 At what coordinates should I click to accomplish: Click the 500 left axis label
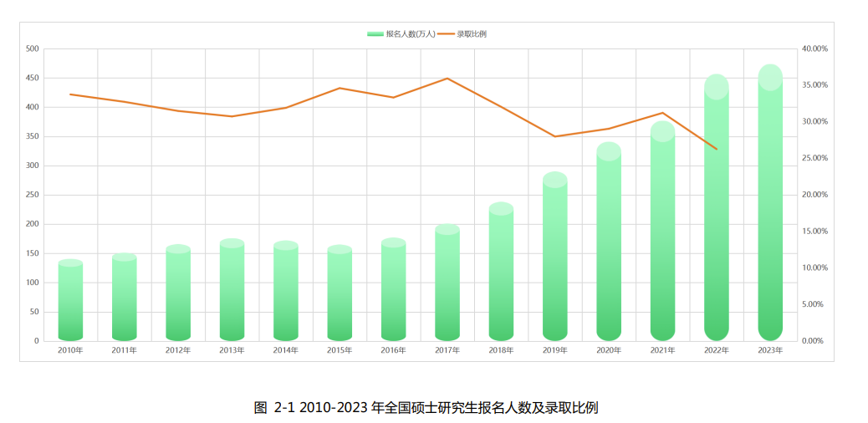coord(33,49)
